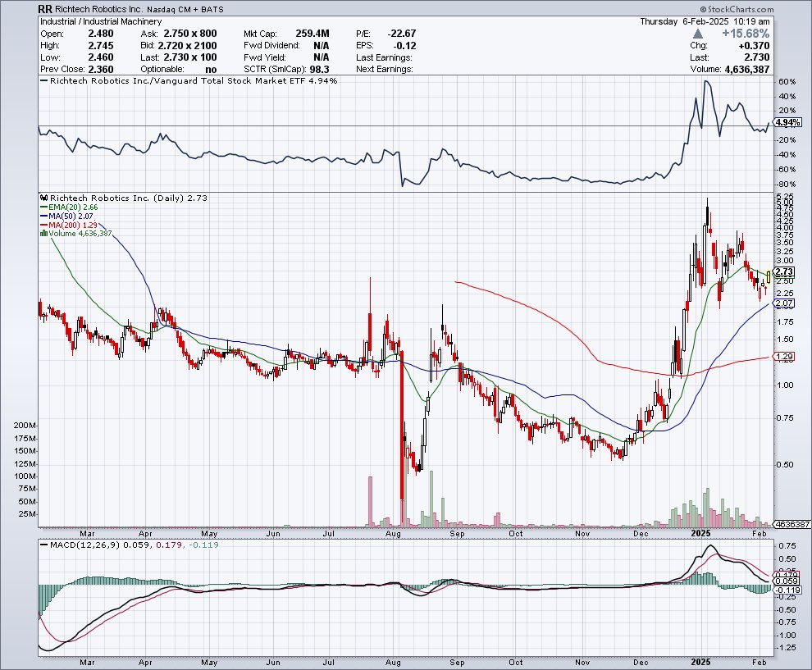Click the 2025 label on the price panel date axis
This screenshot has height=670, width=812.
[x=700, y=533]
